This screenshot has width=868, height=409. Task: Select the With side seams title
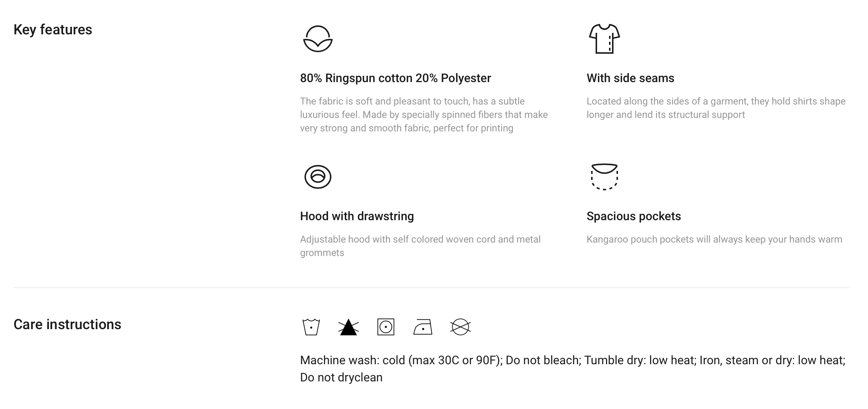pos(630,78)
